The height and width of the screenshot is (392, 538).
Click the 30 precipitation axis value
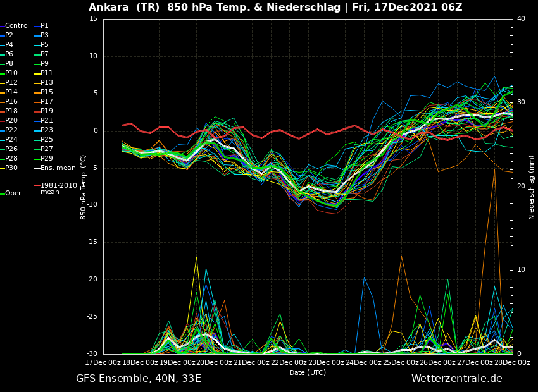click(x=521, y=102)
